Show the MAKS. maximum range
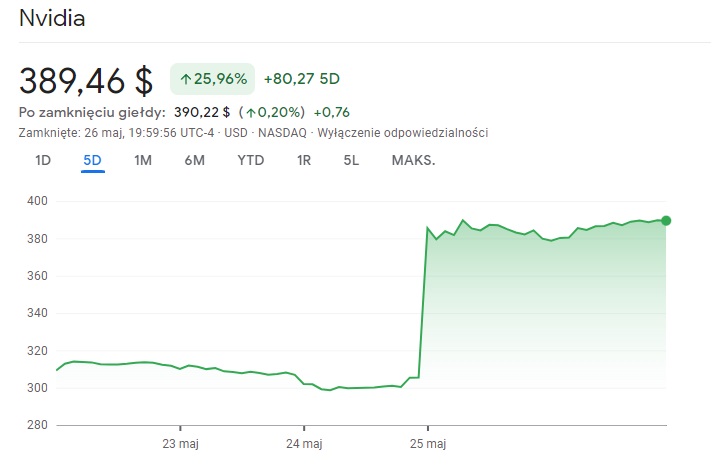This screenshot has width=720, height=470. point(413,160)
